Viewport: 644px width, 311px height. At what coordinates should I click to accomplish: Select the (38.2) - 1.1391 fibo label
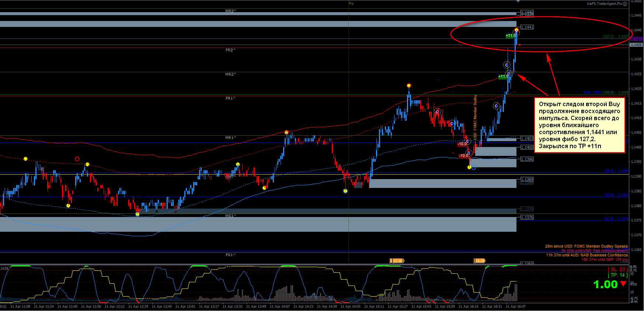(x=616, y=171)
